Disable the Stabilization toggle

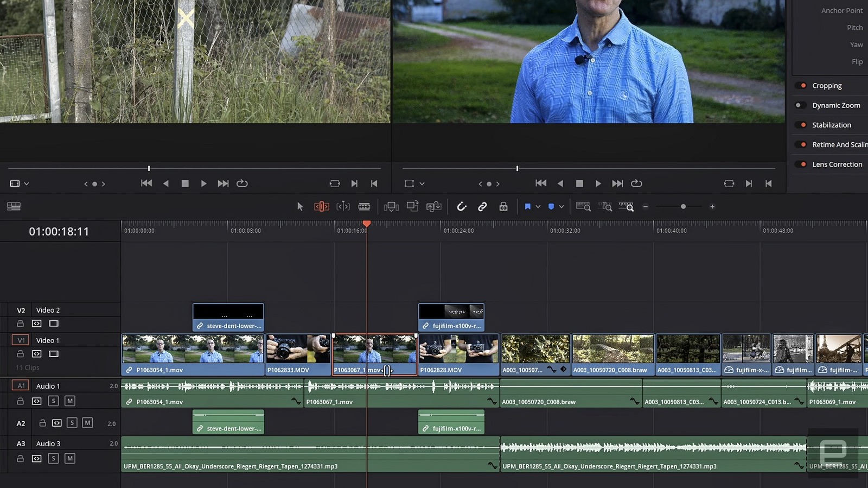click(801, 125)
